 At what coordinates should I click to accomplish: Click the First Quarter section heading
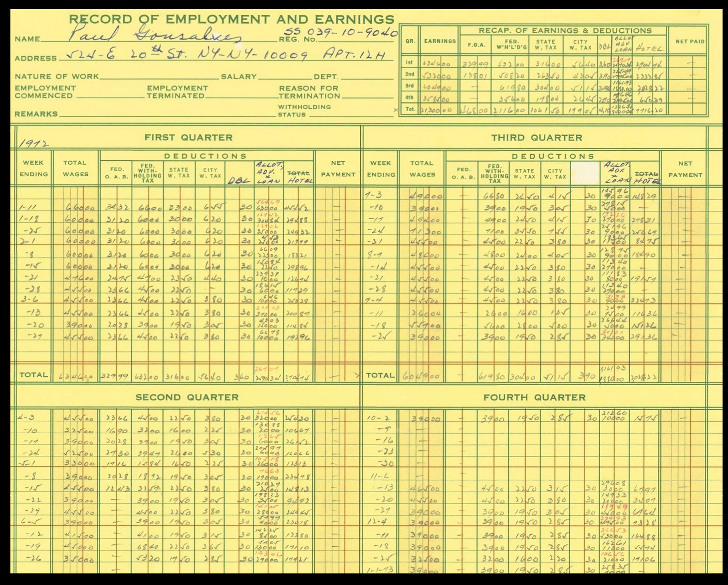pos(188,137)
